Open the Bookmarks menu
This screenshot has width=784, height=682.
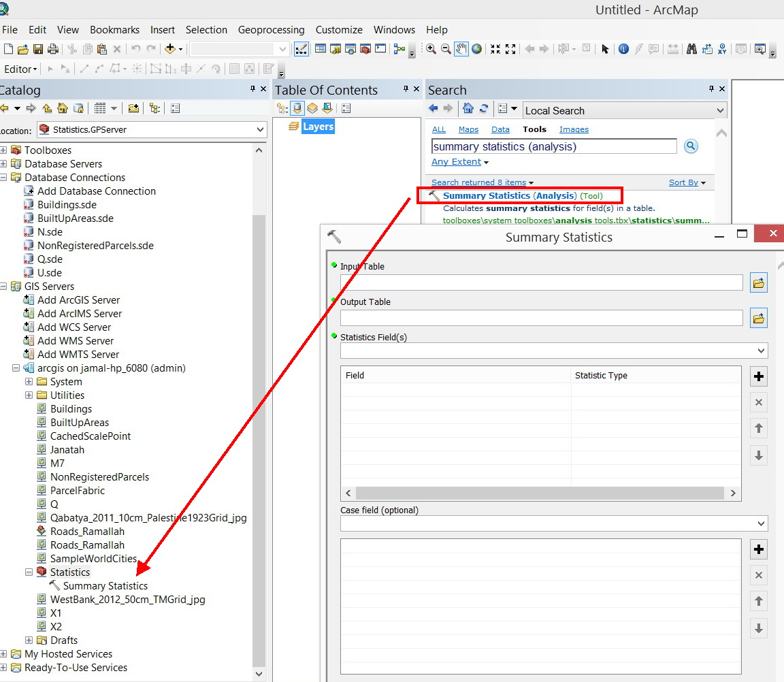114,30
